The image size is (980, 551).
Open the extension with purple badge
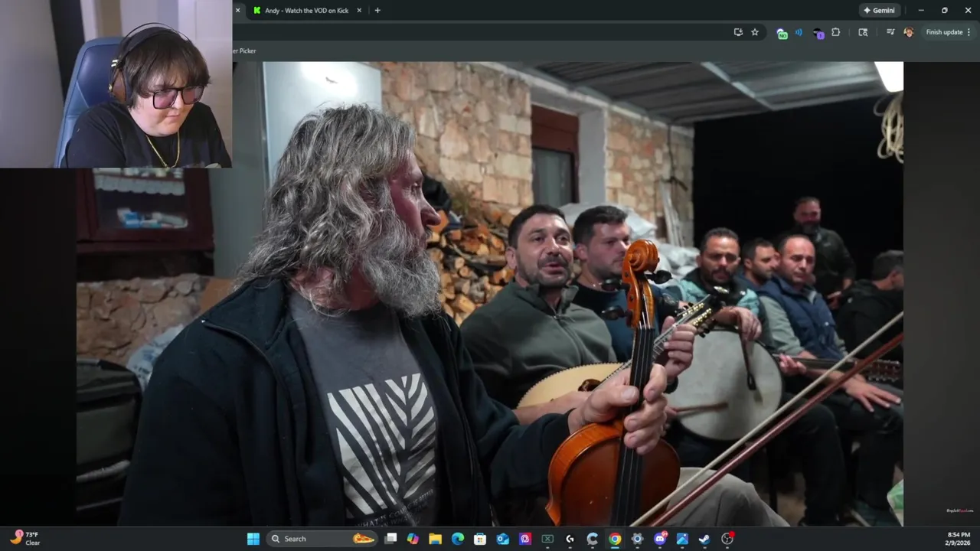click(x=818, y=33)
